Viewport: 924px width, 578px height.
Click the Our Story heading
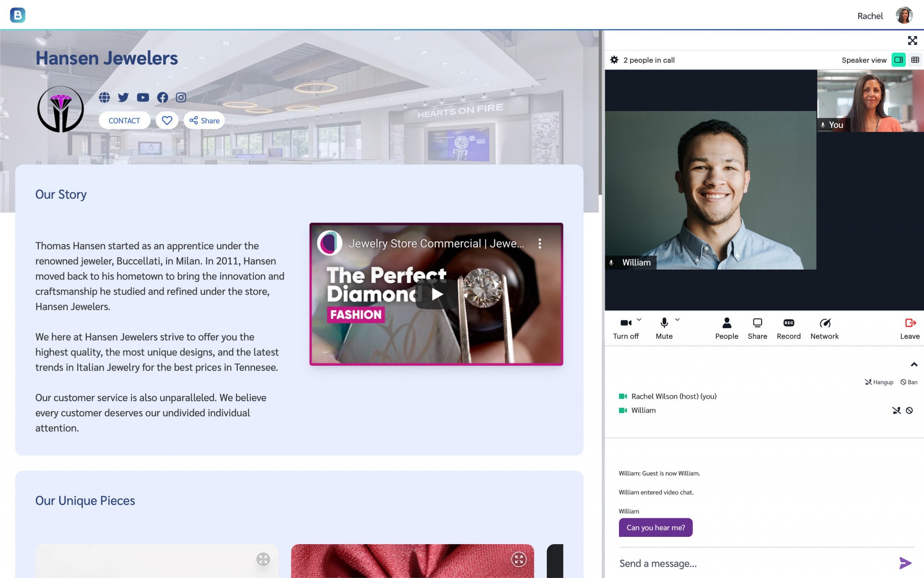coord(61,194)
